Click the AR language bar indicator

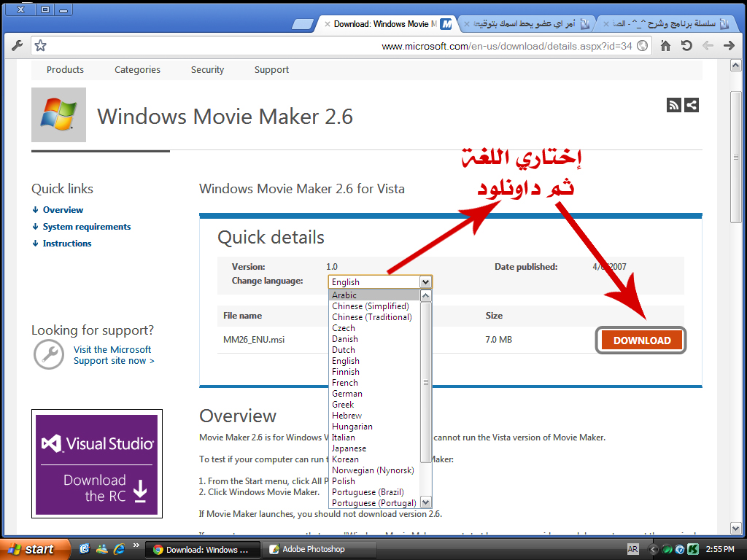pyautogui.click(x=632, y=549)
